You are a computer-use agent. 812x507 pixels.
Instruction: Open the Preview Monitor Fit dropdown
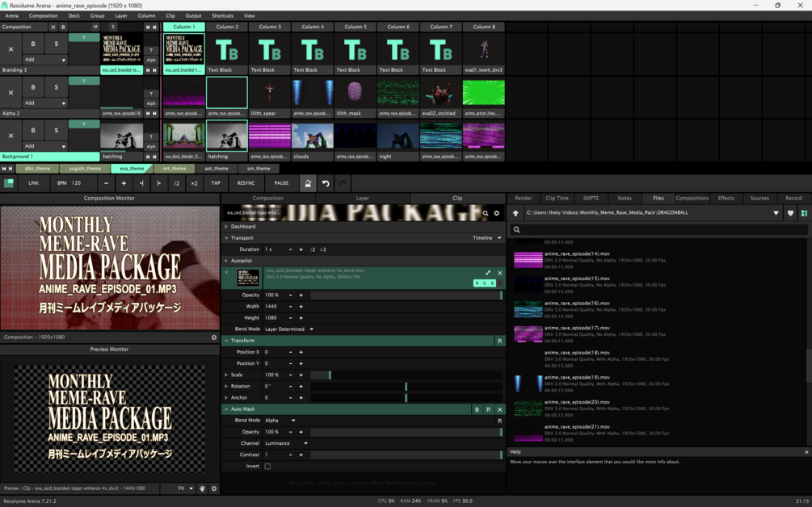pyautogui.click(x=185, y=488)
